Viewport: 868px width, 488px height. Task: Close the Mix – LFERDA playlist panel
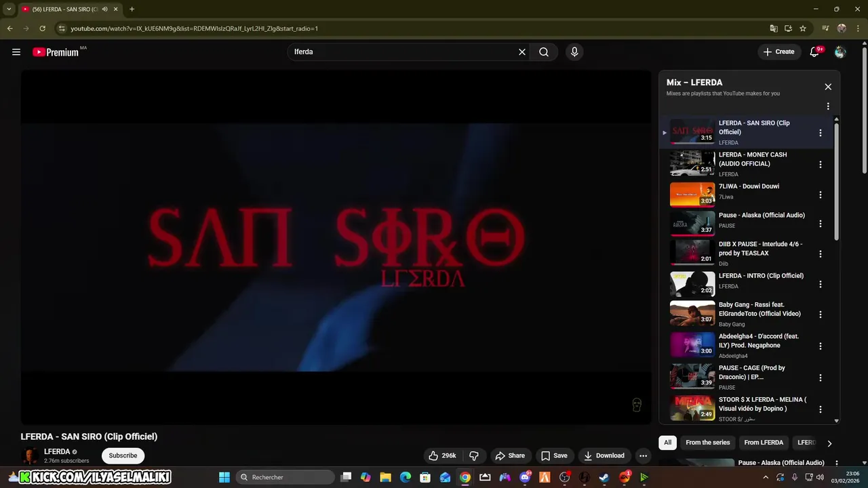pyautogui.click(x=828, y=87)
